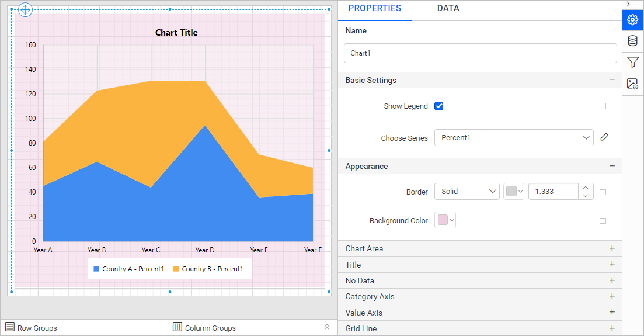The height and width of the screenshot is (336, 644).
Task: Open the image manager icon in sidebar
Action: pyautogui.click(x=632, y=84)
